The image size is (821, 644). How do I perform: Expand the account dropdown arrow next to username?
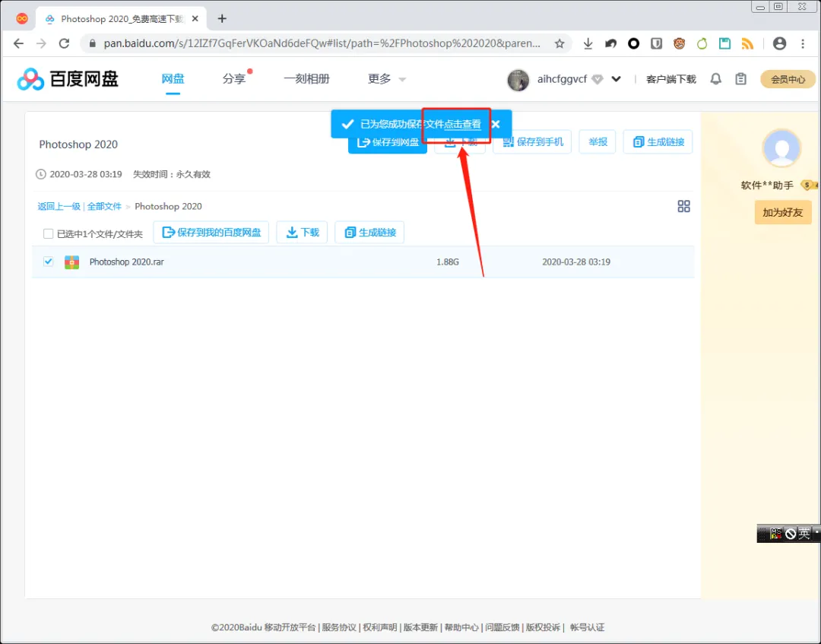pos(617,79)
